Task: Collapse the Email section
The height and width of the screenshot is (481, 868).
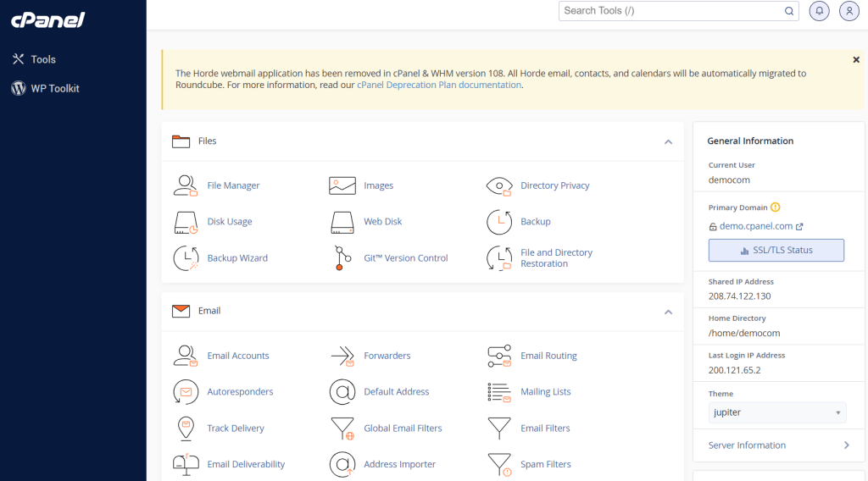Action: click(x=668, y=312)
